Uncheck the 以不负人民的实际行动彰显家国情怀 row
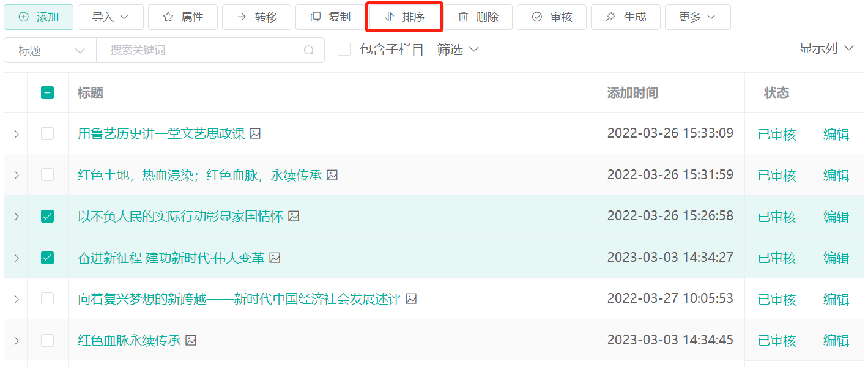Screen dimensions: 868x367 [x=47, y=217]
